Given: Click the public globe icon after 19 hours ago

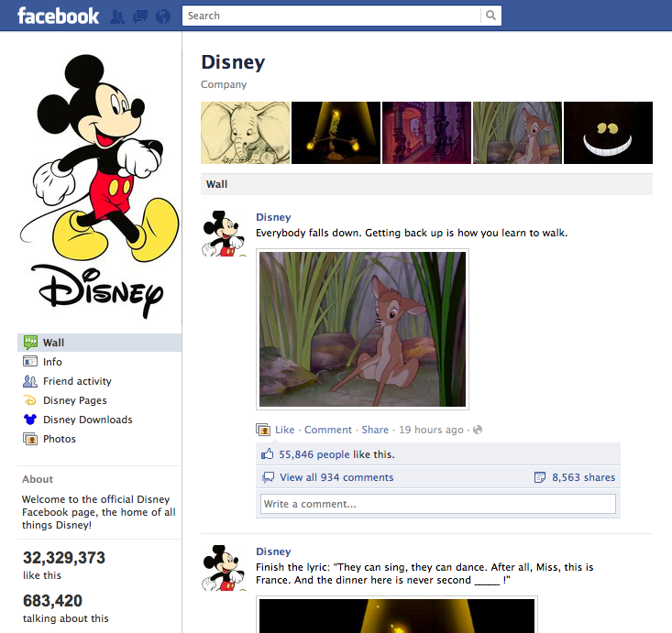Looking at the screenshot, I should pyautogui.click(x=478, y=430).
